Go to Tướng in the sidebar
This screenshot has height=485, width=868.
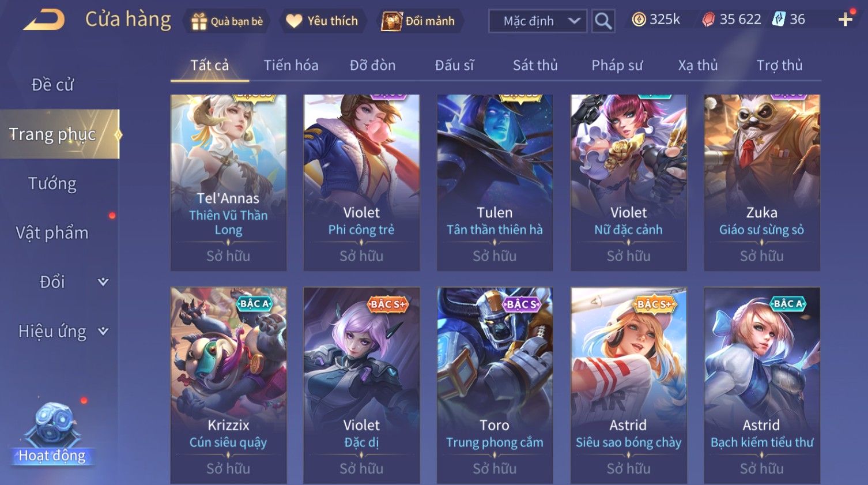coord(52,183)
